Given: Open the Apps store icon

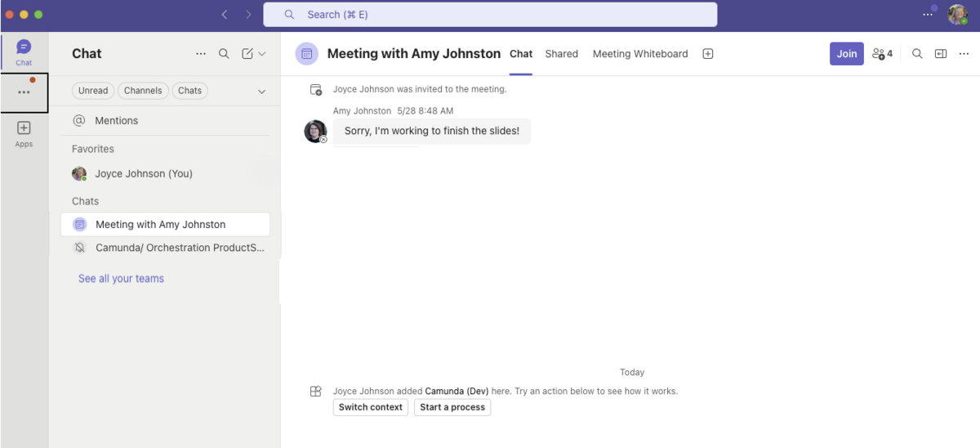Looking at the screenshot, I should coord(24,134).
